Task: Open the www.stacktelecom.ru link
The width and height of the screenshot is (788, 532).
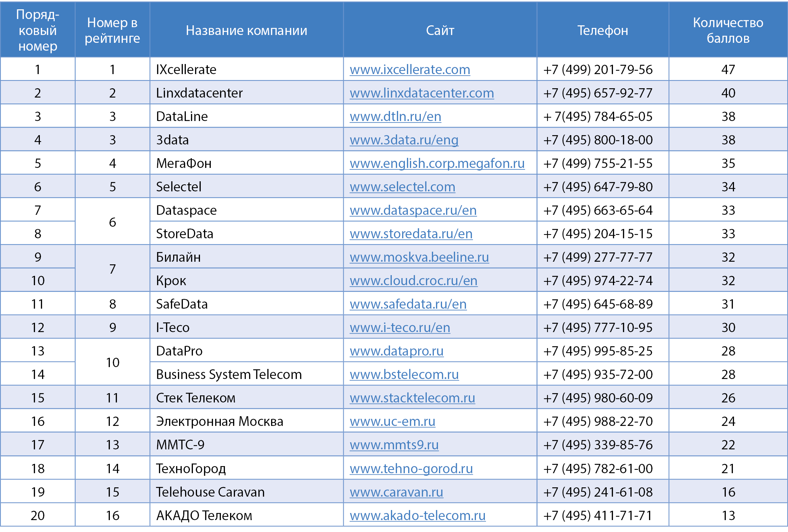Action: 412,398
